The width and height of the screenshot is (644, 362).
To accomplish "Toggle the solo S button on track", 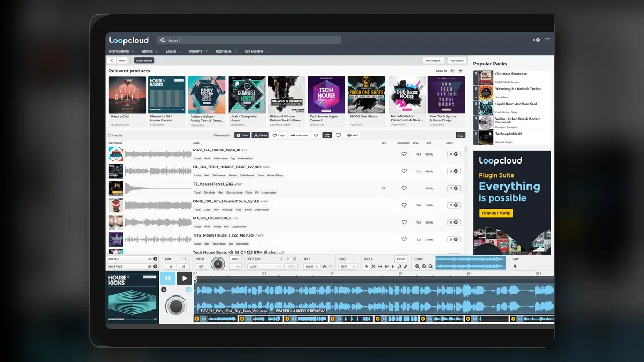I will click(164, 290).
